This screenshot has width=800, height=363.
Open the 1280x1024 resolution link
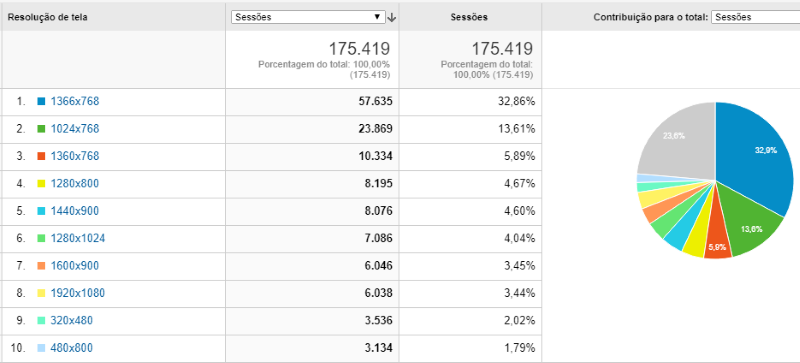[x=78, y=238]
